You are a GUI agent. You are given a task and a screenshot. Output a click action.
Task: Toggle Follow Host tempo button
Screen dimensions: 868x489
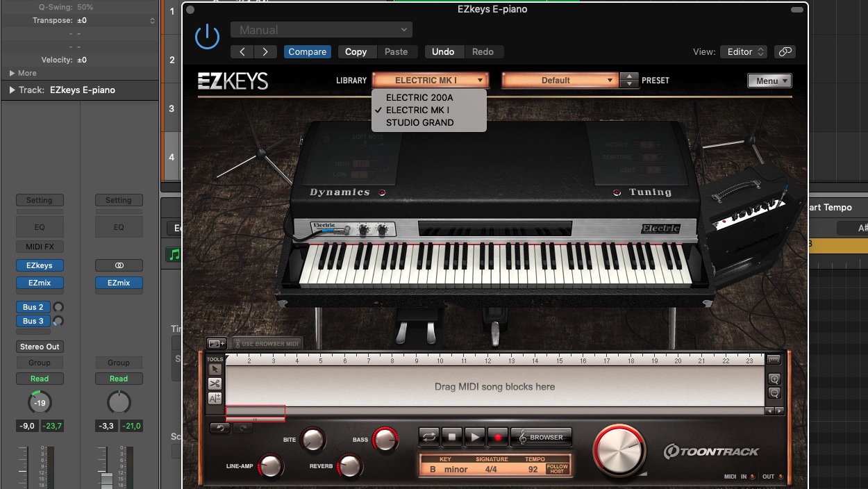[557, 469]
